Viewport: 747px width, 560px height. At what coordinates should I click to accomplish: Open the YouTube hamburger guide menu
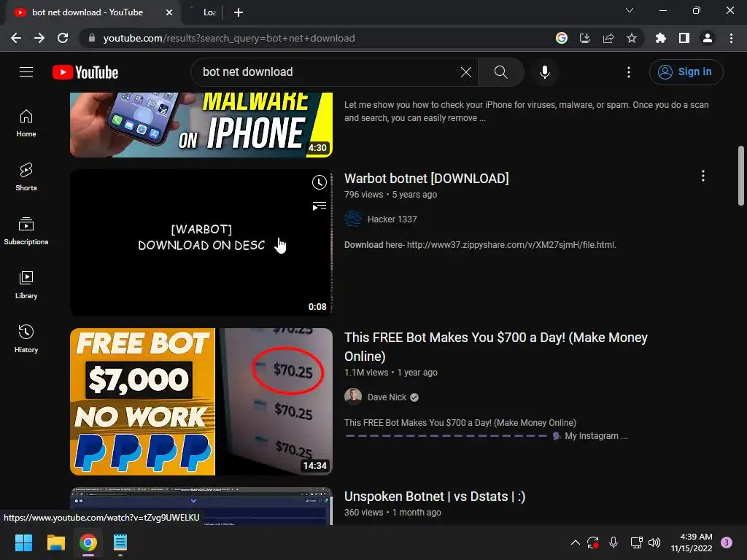point(26,72)
